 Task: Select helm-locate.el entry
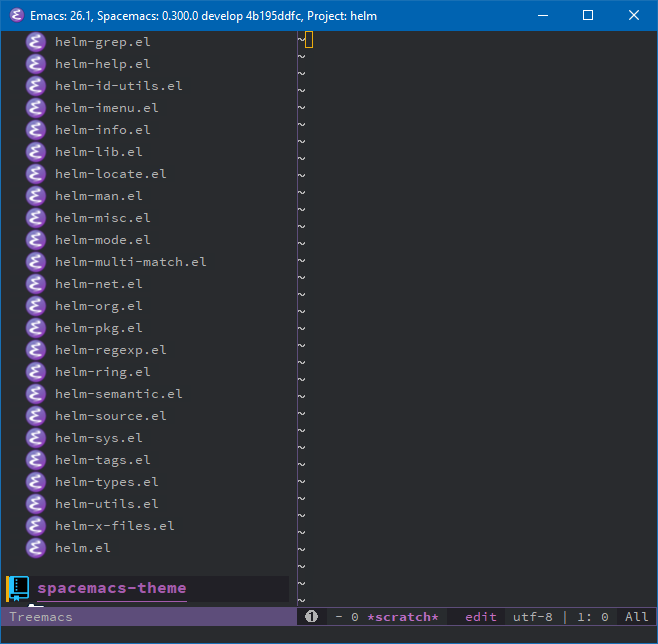[x=111, y=174]
